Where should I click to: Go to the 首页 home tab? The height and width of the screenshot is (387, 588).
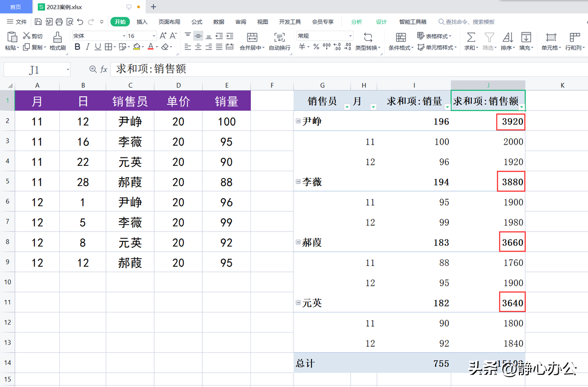tap(16, 7)
